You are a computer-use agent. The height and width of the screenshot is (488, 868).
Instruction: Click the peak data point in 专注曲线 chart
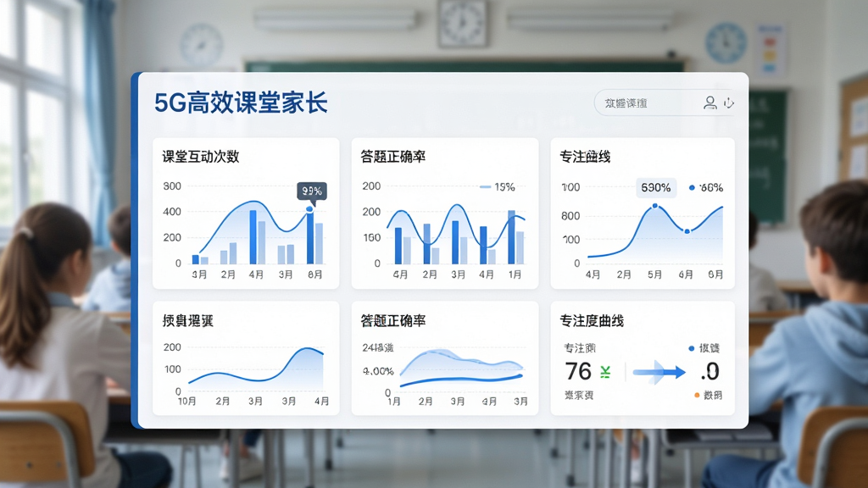[x=655, y=206]
